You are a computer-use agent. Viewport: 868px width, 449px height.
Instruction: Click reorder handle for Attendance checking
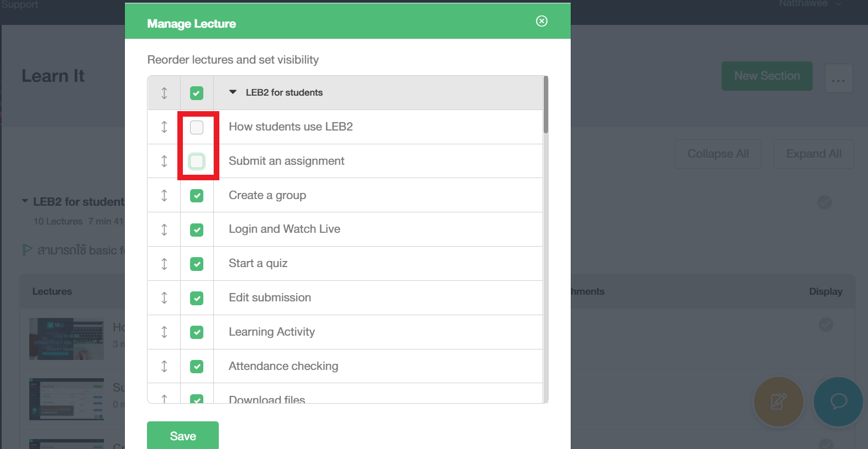tap(164, 366)
